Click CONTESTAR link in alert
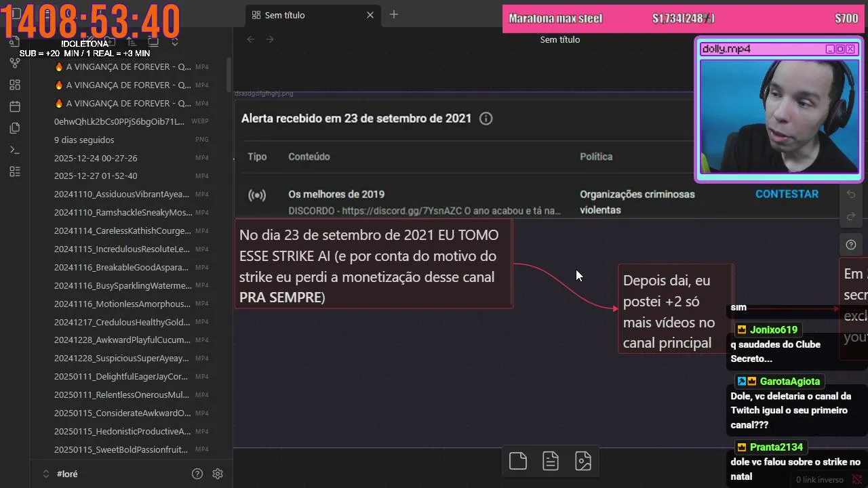Image resolution: width=868 pixels, height=488 pixels. (x=787, y=194)
